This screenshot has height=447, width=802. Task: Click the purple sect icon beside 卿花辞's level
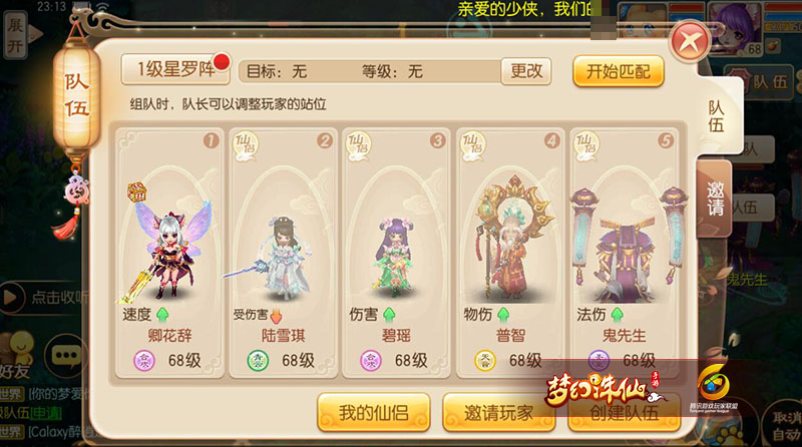(144, 361)
